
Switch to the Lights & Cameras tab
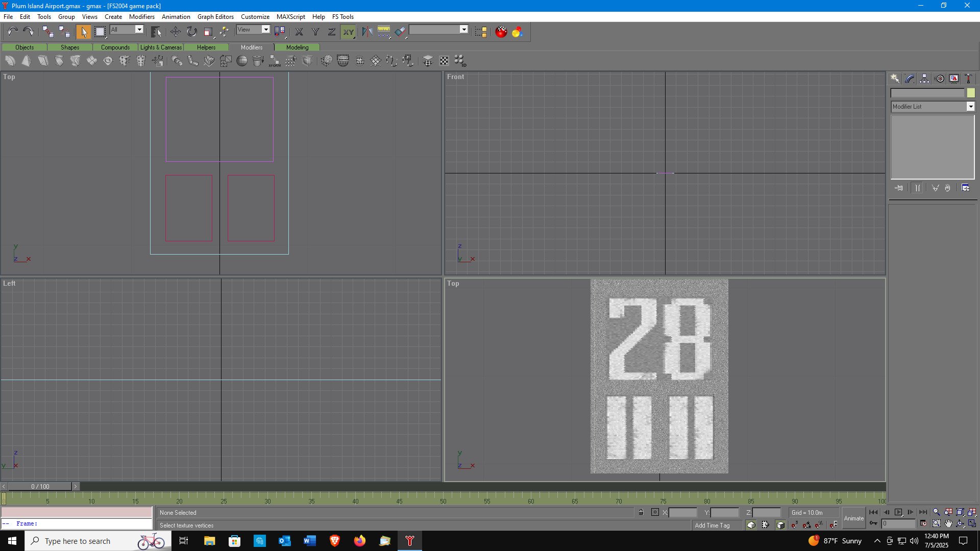[161, 47]
